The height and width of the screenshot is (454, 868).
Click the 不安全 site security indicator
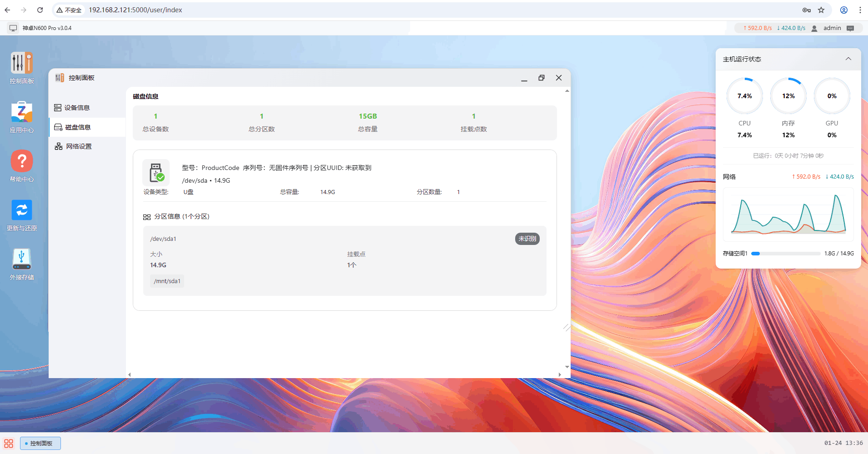(x=69, y=10)
